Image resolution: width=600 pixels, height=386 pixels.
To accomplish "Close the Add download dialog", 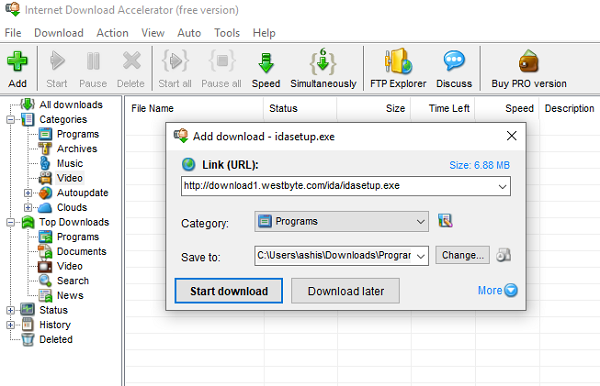I will coord(512,136).
